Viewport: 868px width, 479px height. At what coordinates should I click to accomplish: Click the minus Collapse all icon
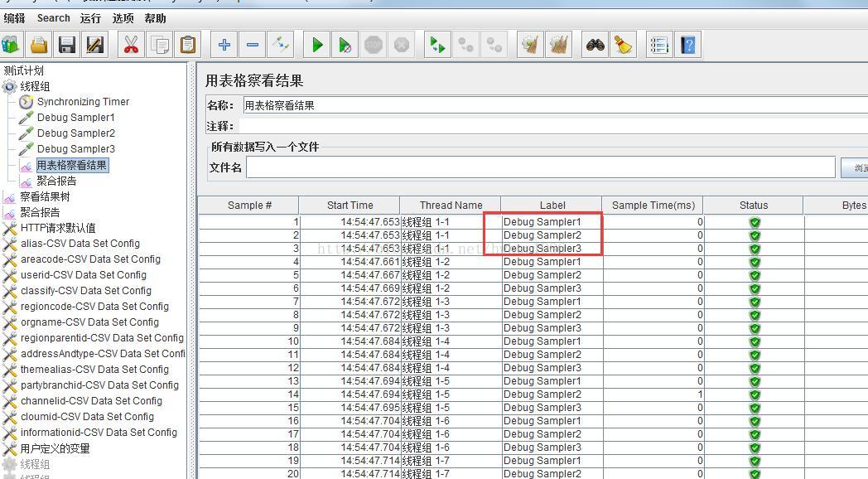pos(253,45)
